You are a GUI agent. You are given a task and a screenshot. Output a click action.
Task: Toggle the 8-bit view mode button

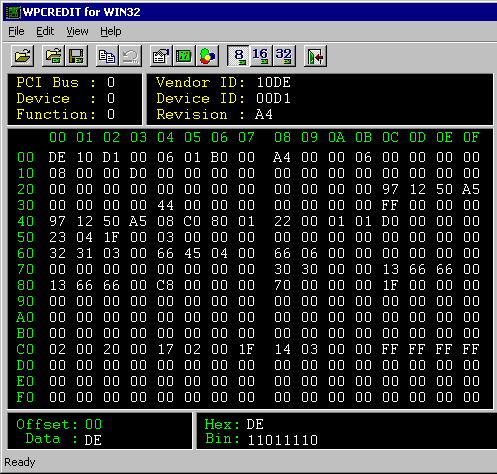[x=238, y=56]
